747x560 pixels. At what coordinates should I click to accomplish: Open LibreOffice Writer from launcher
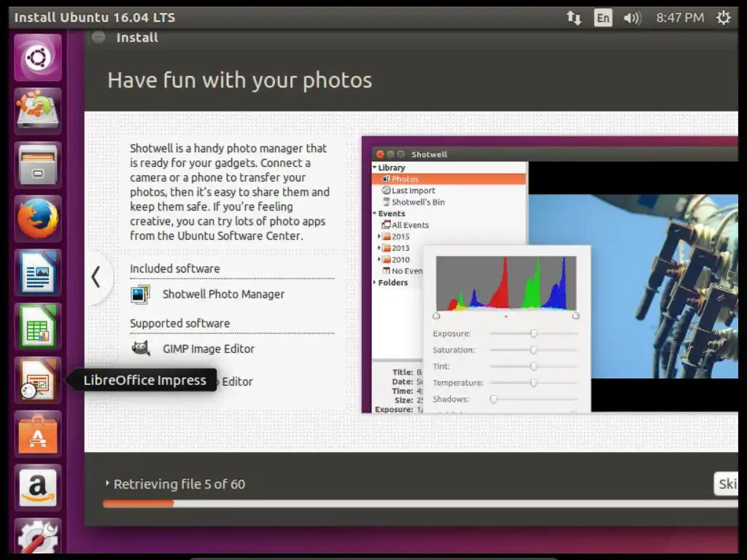(x=38, y=273)
